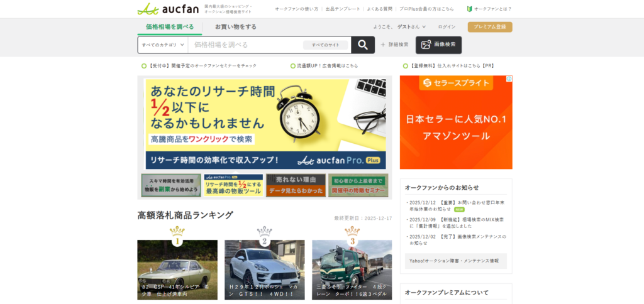The height and width of the screenshot is (304, 644).
Task: Click the 売れない理由 small banner thumbnail
Action: tap(296, 185)
